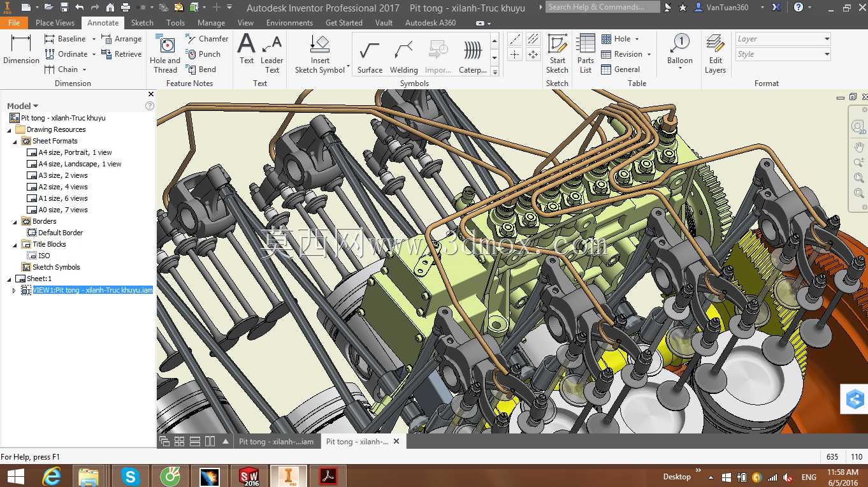Close the active Pit tong document tab
The width and height of the screenshot is (868, 487).
(x=396, y=441)
